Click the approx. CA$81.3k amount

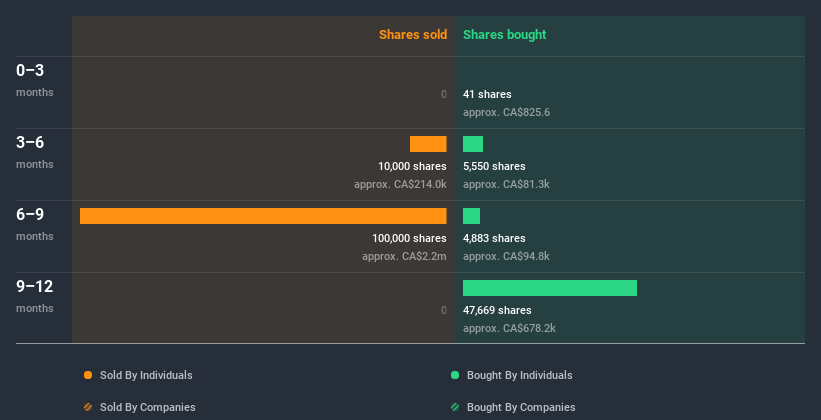tap(506, 184)
